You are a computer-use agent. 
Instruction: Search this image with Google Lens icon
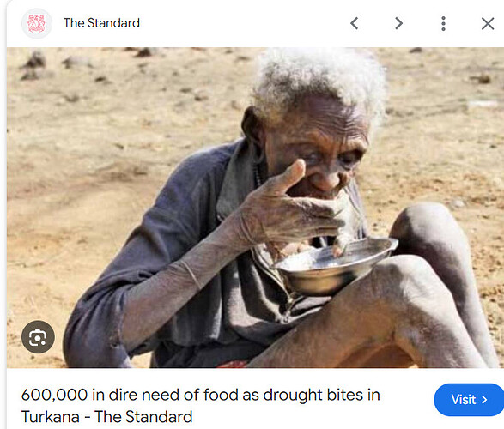38,337
